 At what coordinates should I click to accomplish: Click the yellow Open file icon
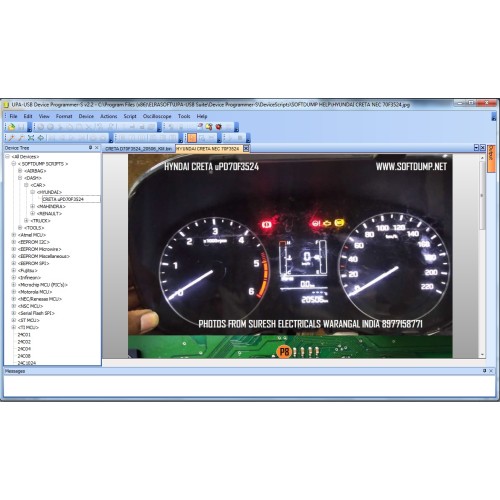click(x=12, y=127)
